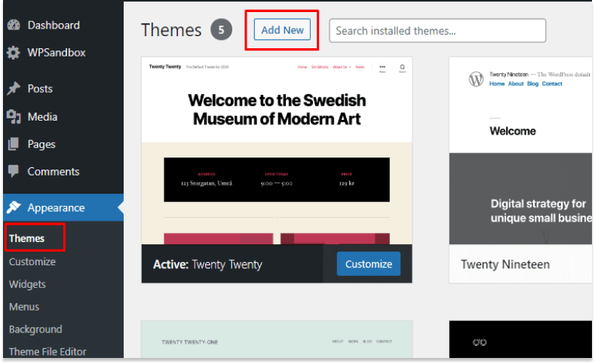This screenshot has width=595, height=364.
Task: Click the Active: Twenty Twenty label
Action: (x=207, y=265)
